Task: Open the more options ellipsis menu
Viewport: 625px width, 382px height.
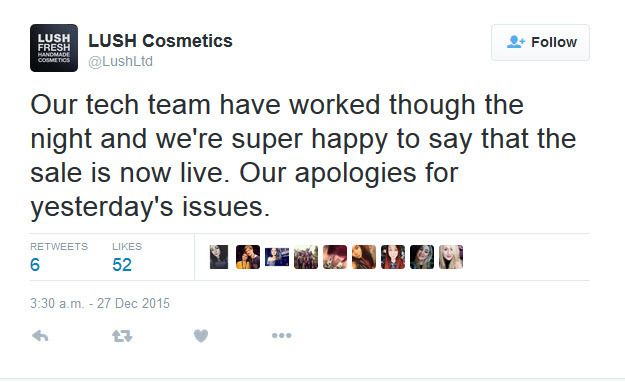Action: [282, 336]
